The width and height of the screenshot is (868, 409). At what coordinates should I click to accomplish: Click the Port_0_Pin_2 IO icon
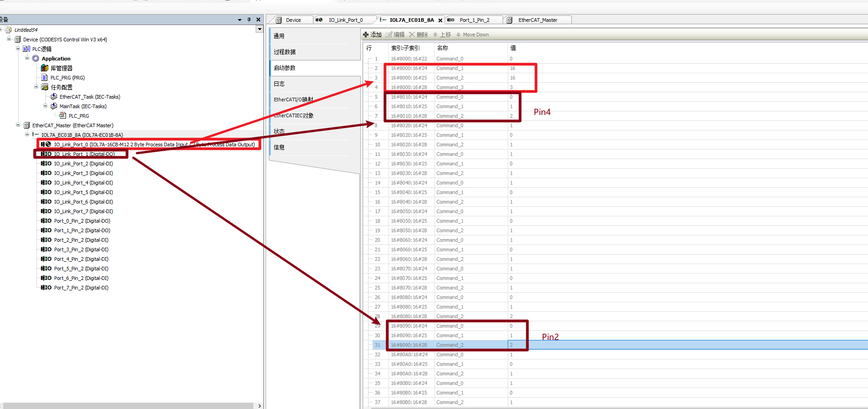(x=46, y=221)
